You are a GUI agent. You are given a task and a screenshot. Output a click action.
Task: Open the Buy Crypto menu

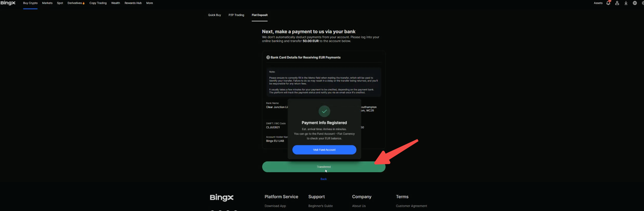(x=30, y=3)
